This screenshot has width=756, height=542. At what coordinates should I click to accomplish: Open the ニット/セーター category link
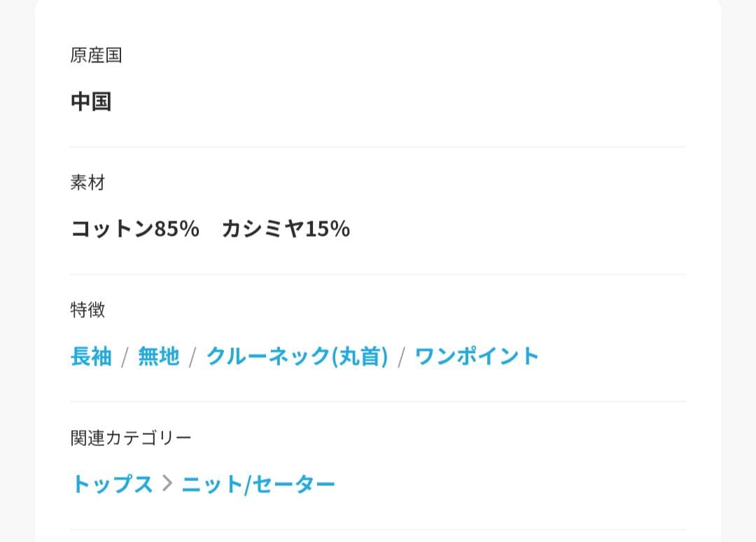click(x=258, y=484)
